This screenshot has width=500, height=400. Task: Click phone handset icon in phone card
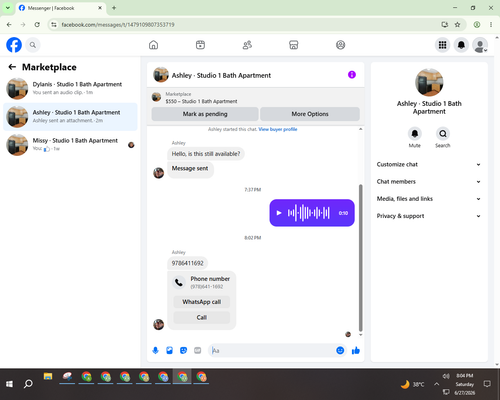[179, 283]
